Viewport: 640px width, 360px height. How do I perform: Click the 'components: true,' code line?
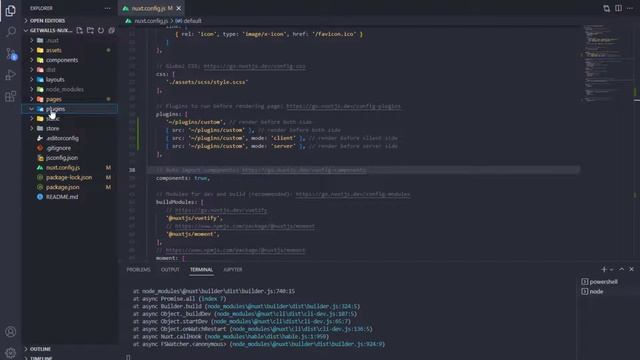[x=183, y=178]
